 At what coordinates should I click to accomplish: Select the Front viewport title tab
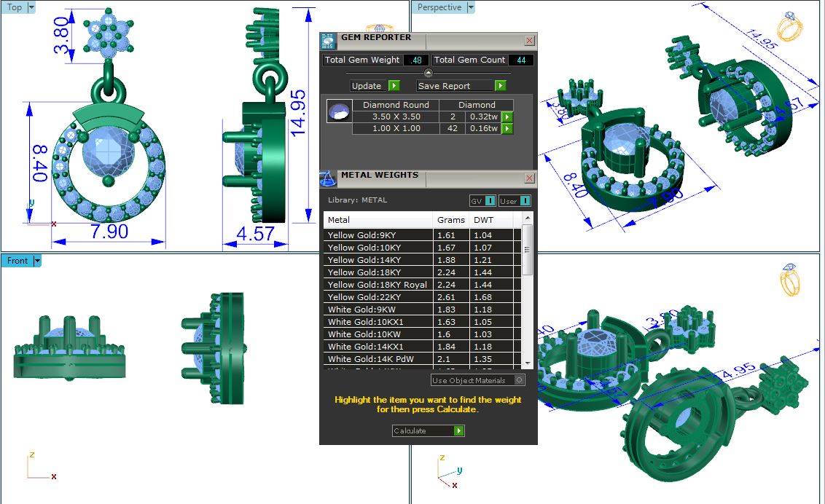[x=17, y=261]
